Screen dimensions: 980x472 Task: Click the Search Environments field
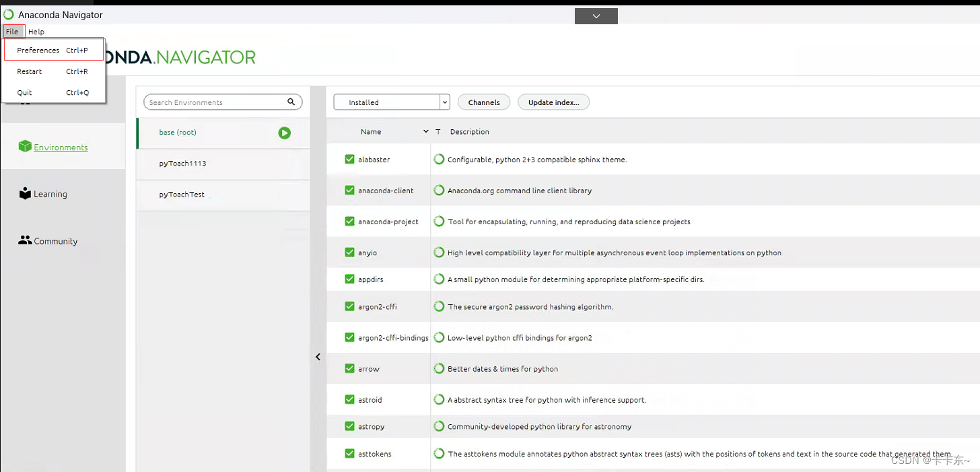tap(223, 102)
